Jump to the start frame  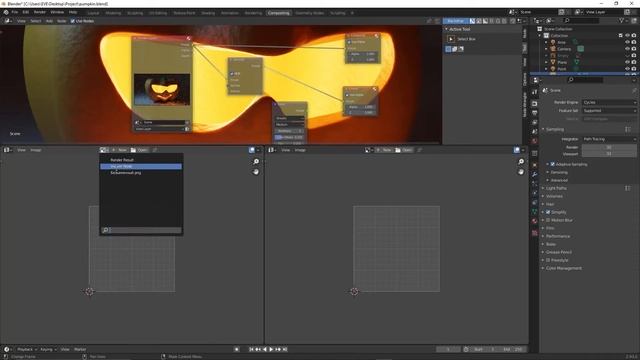251,349
